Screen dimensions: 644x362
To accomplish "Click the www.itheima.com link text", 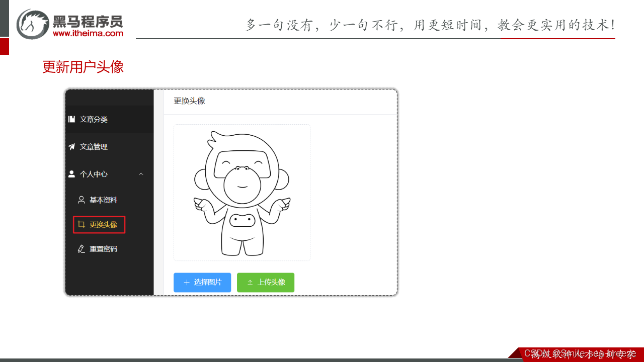I will tap(88, 33).
